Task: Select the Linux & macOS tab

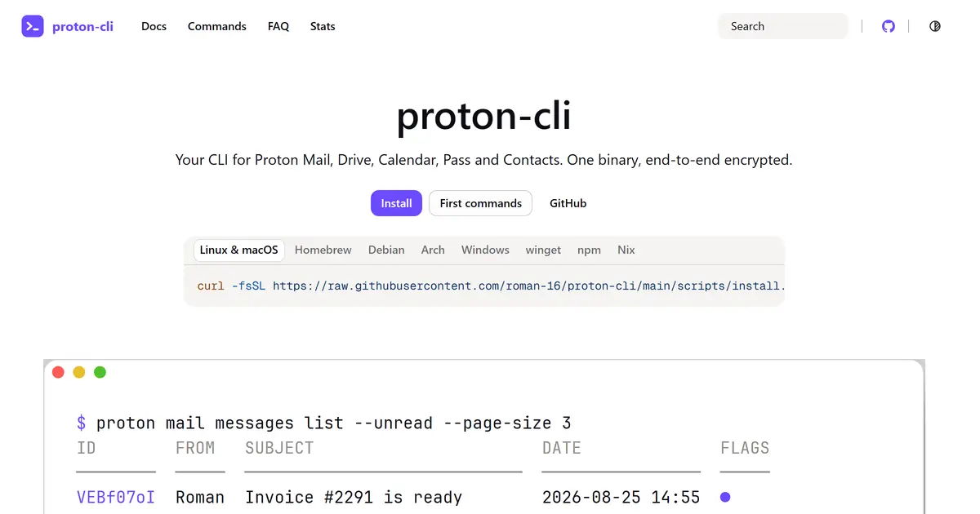Action: [239, 250]
